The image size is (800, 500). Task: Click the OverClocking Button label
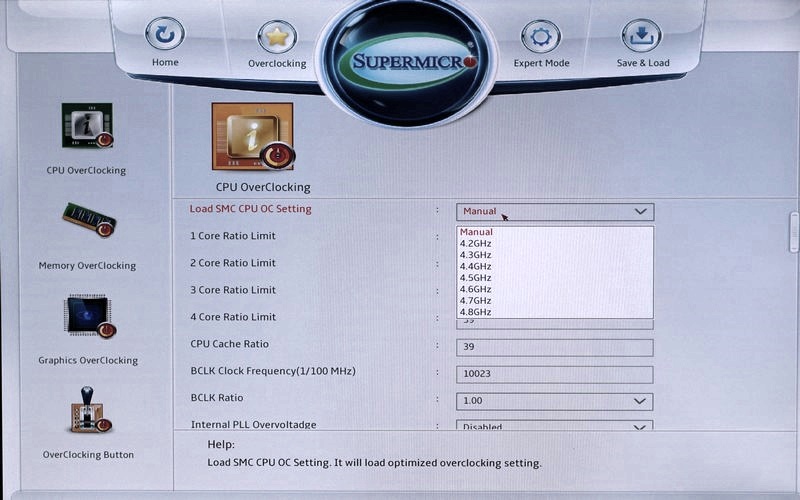pyautogui.click(x=88, y=455)
